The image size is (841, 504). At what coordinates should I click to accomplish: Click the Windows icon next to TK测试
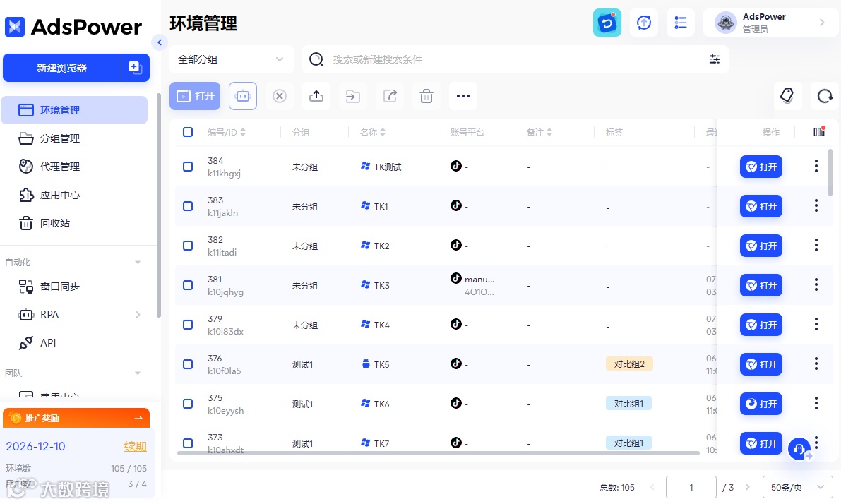[x=365, y=166]
